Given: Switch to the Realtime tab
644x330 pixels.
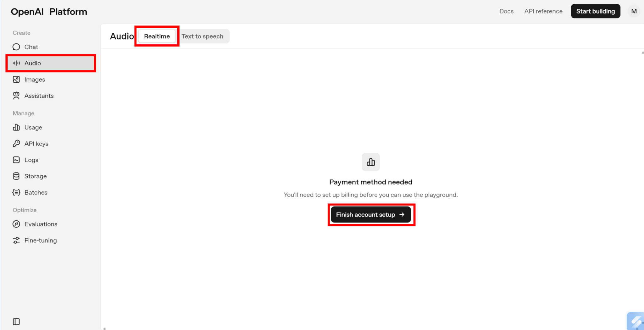Looking at the screenshot, I should 157,36.
